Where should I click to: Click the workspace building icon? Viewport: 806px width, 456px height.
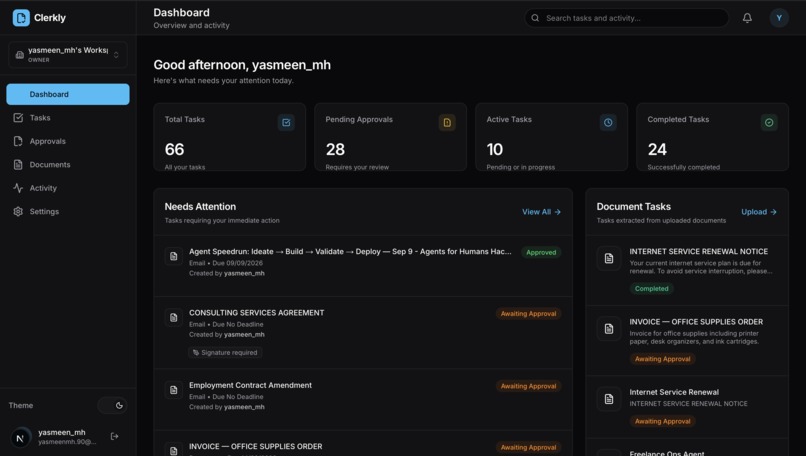point(20,54)
